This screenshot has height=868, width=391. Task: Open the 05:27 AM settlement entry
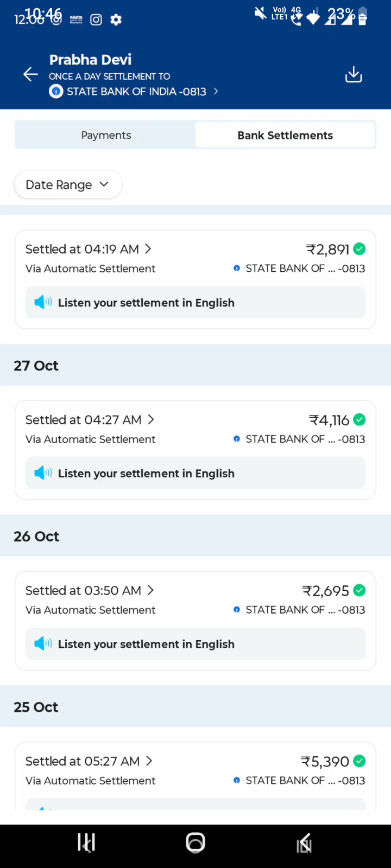click(89, 762)
